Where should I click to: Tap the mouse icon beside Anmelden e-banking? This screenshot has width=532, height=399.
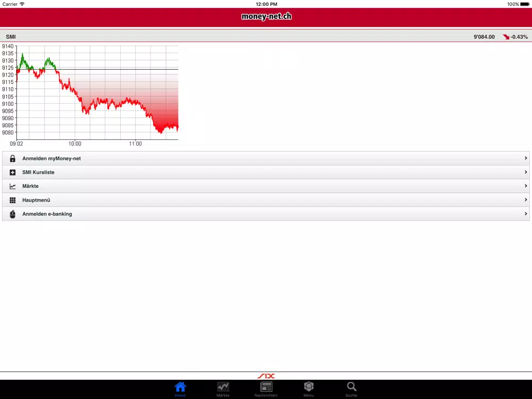13,214
